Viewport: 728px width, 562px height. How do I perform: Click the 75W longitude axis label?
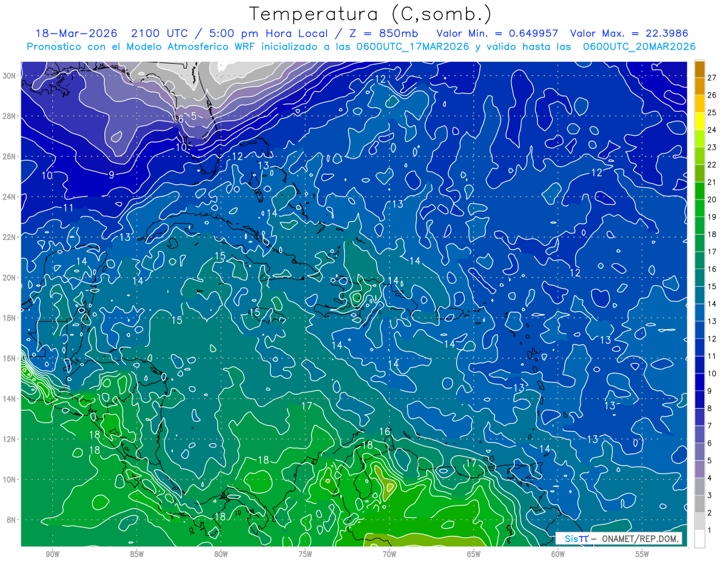pos(305,554)
